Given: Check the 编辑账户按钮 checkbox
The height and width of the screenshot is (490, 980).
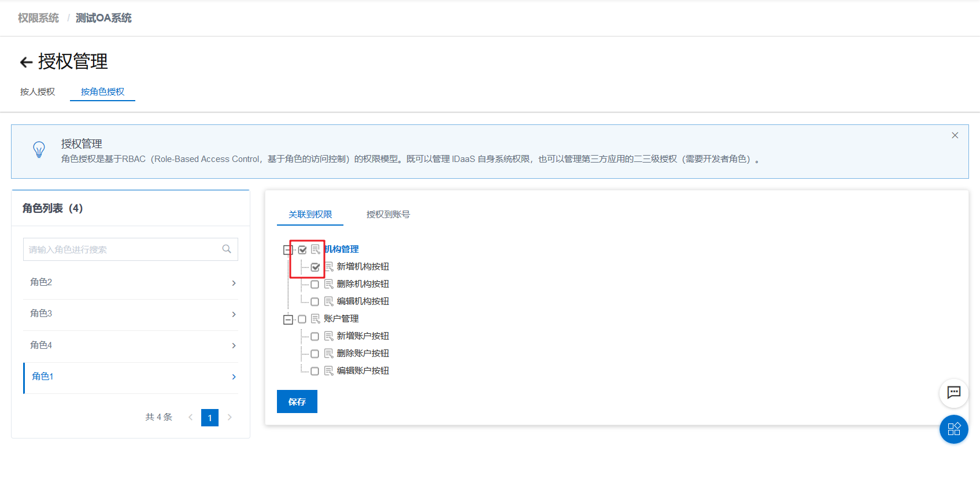Looking at the screenshot, I should [315, 371].
